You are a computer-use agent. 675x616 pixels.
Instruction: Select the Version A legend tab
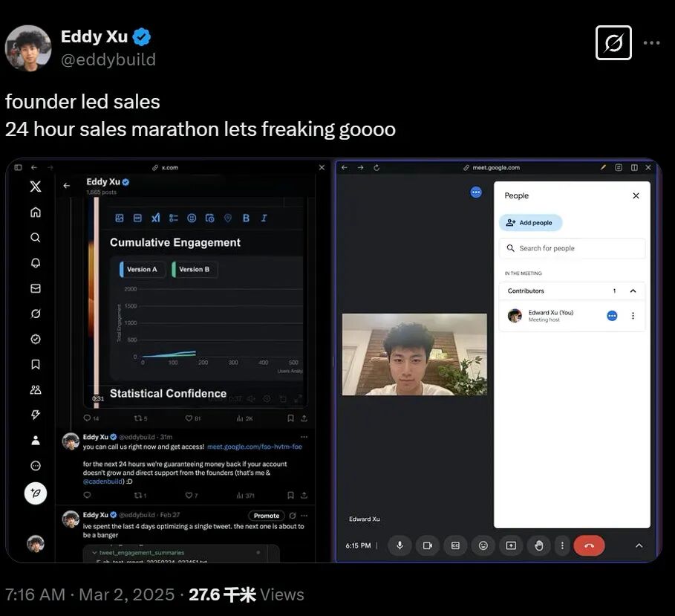(x=143, y=269)
